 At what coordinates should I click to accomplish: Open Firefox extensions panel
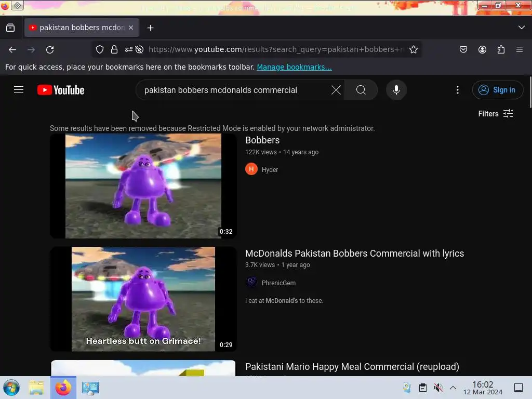click(x=501, y=49)
